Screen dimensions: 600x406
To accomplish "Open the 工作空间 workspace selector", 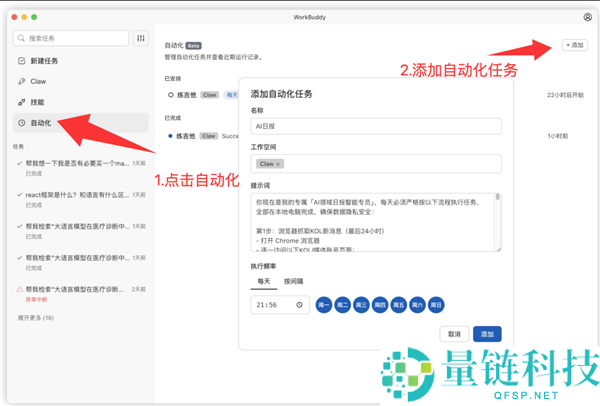I will (x=375, y=163).
